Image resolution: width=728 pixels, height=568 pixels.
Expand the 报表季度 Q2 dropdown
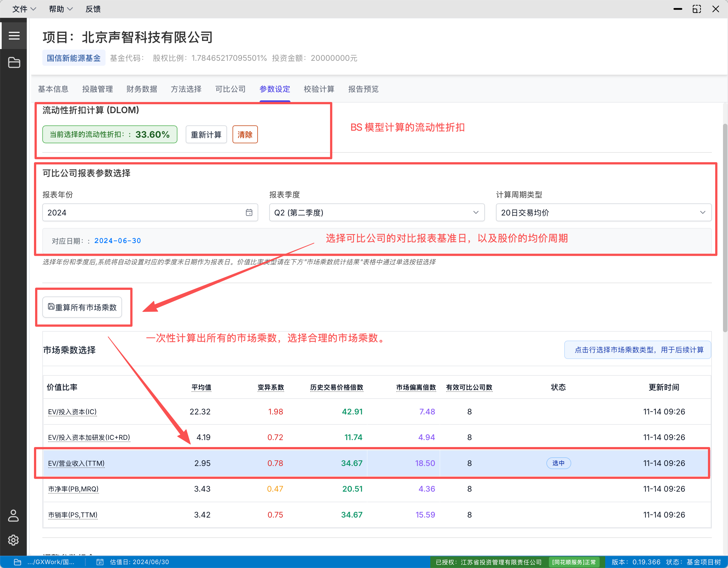coord(377,212)
